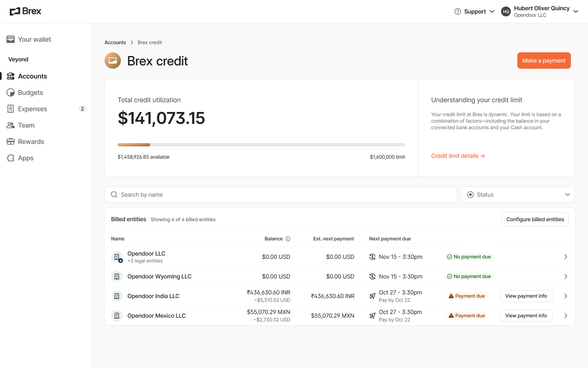This screenshot has height=368, width=588.
Task: Click the search magnifier icon
Action: click(114, 195)
